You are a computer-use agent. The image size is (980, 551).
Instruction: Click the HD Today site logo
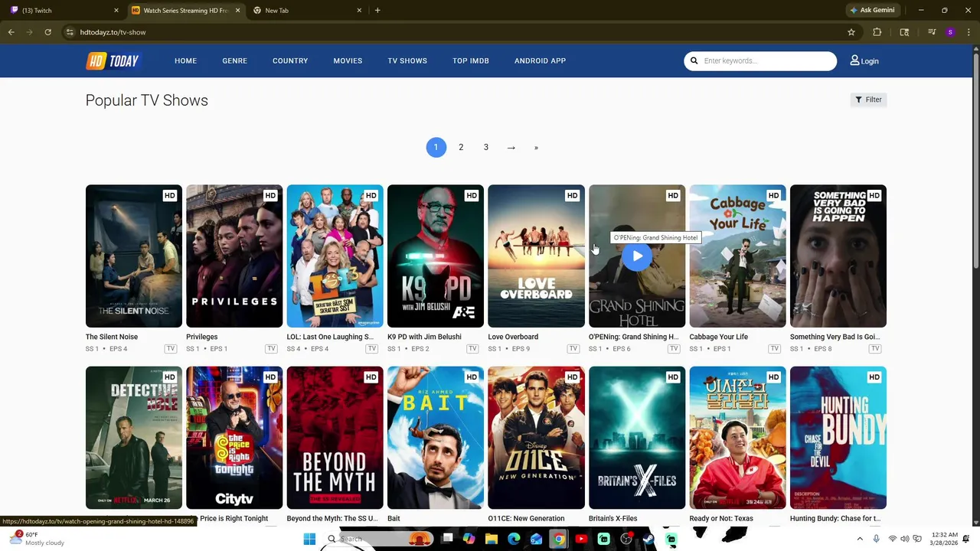pyautogui.click(x=113, y=61)
